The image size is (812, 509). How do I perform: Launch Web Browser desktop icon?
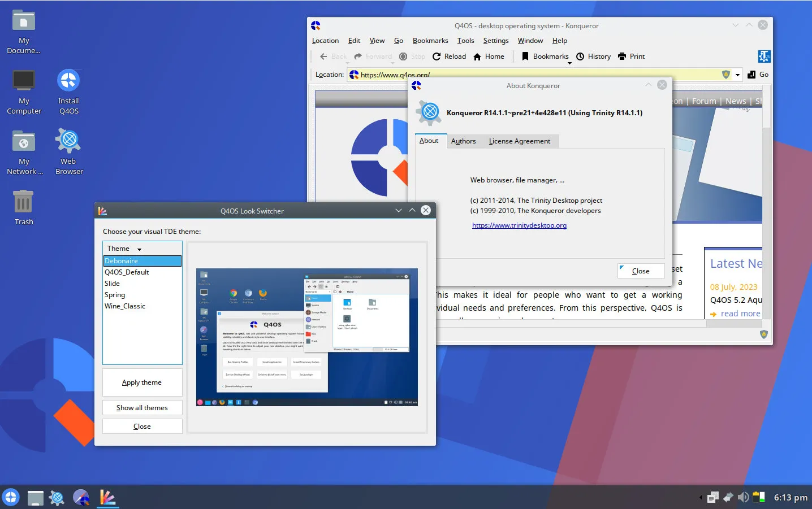[x=69, y=153]
